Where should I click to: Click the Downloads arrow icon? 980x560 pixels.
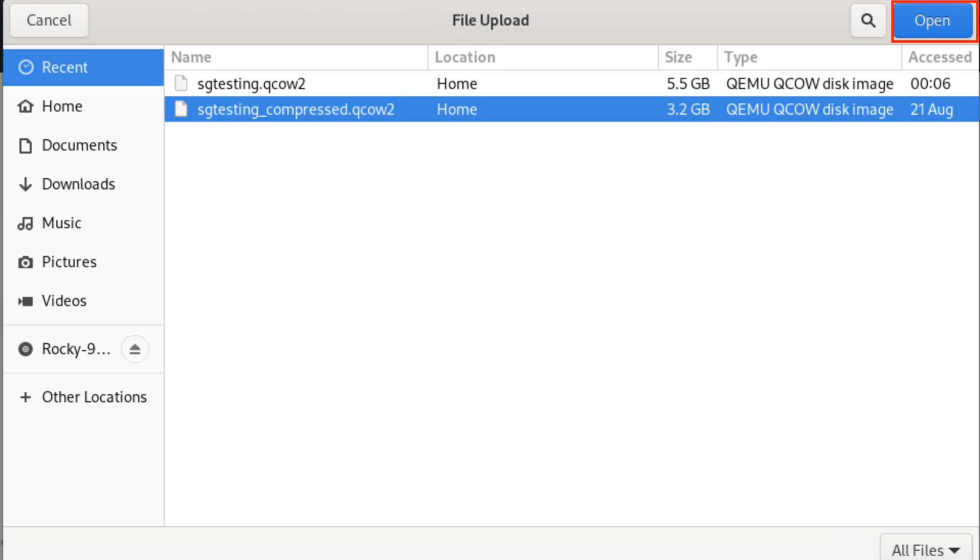(25, 184)
